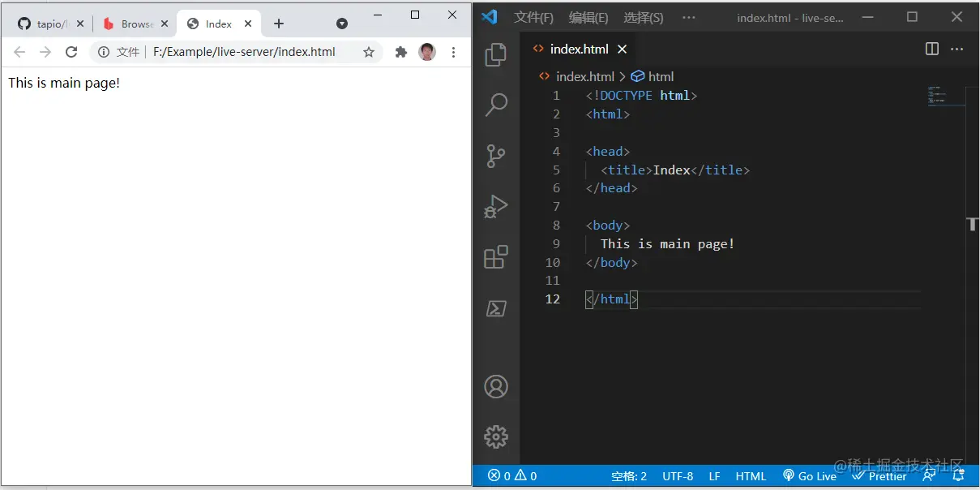980x490 pixels.
Task: Click the opening <head> tag line
Action: 607,151
